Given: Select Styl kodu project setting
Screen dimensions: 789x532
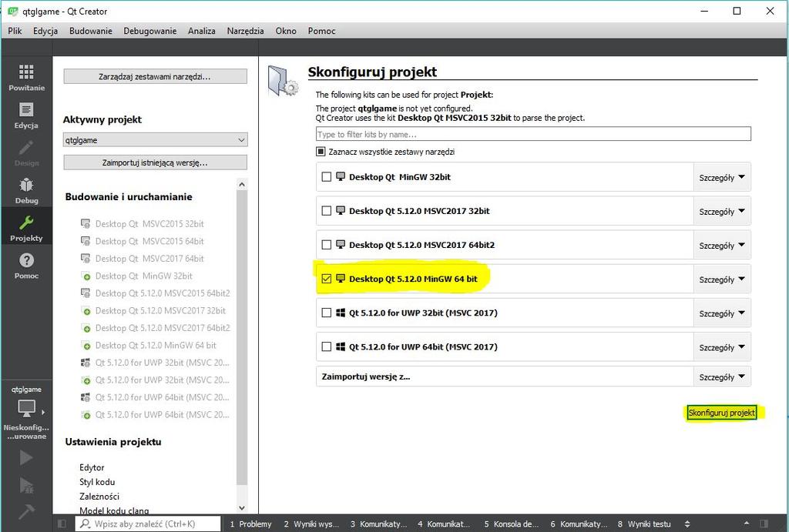Looking at the screenshot, I should (x=96, y=482).
